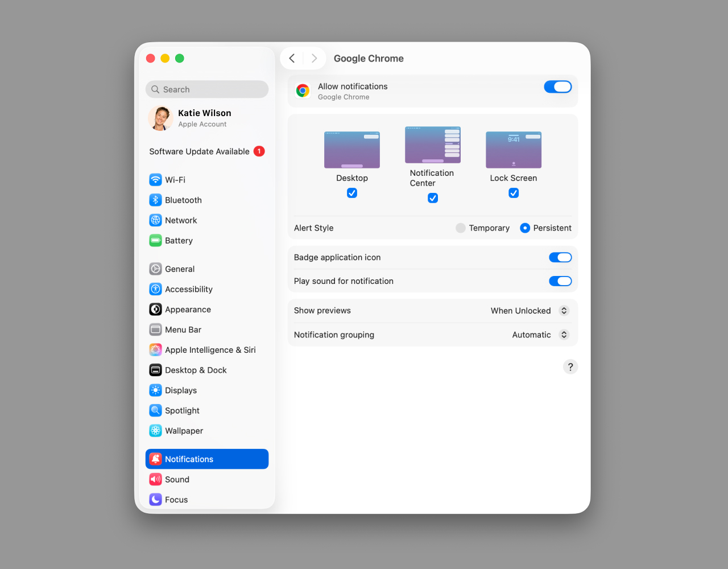Click the Search field
This screenshot has width=728, height=569.
[x=207, y=89]
